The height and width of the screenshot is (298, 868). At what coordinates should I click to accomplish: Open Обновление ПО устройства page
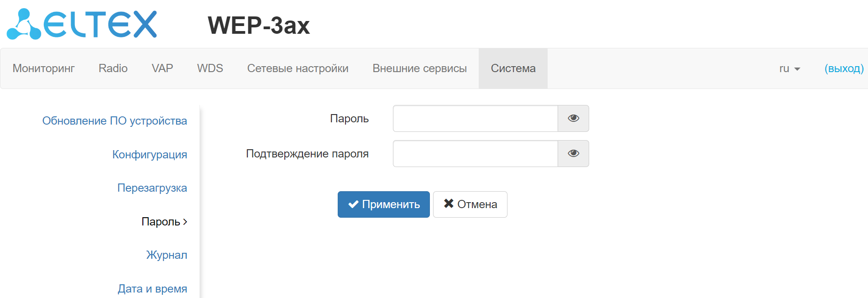(115, 121)
